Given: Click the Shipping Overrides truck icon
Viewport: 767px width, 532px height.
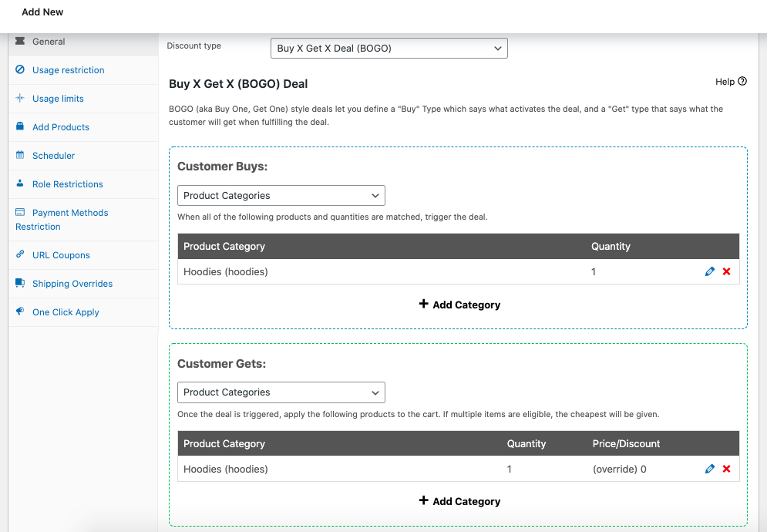Looking at the screenshot, I should 20,283.
